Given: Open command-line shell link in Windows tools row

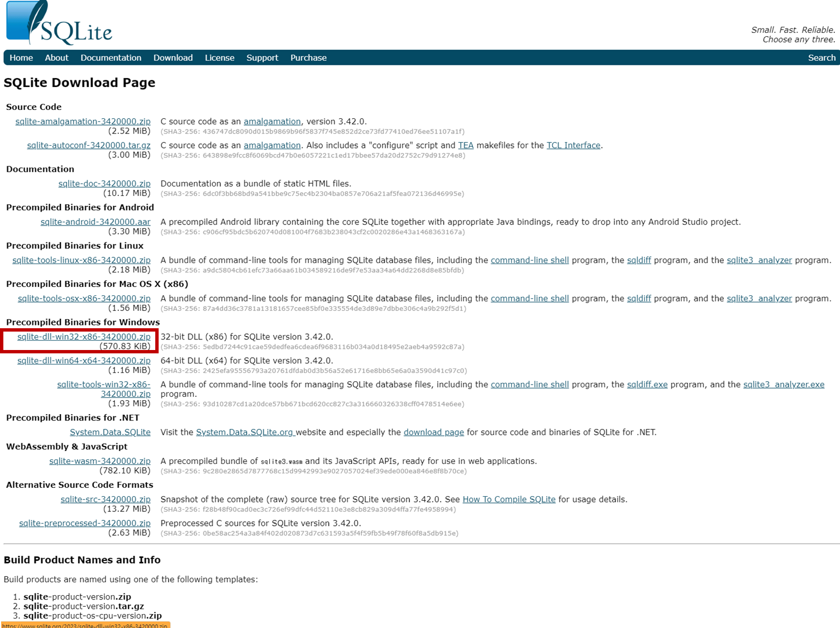Looking at the screenshot, I should coord(529,385).
